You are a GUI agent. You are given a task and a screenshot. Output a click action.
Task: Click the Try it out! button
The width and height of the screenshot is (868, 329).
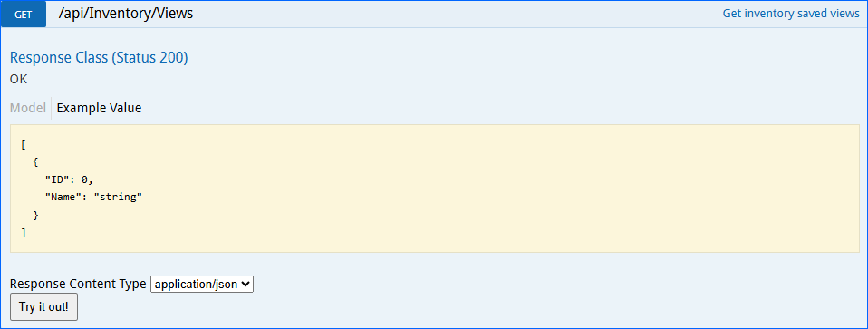[x=43, y=307]
